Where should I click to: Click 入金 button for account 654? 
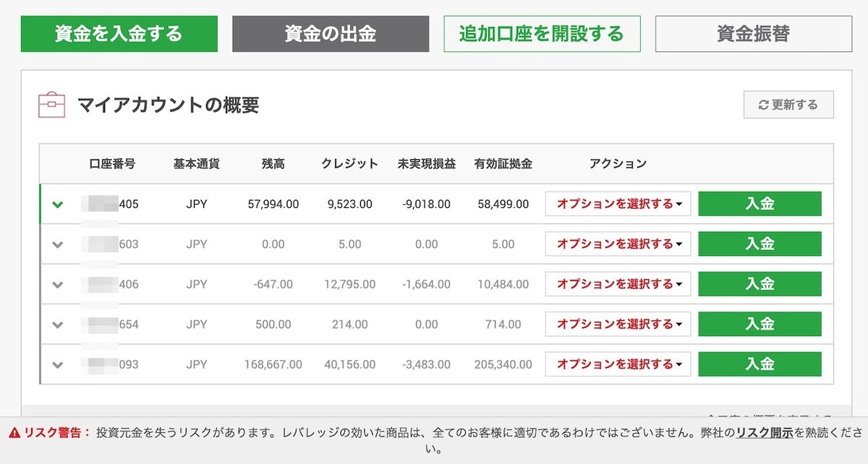[759, 324]
